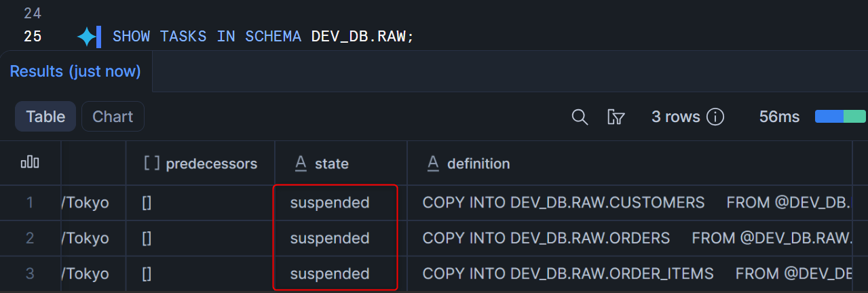Select the Table view tab

[45, 117]
